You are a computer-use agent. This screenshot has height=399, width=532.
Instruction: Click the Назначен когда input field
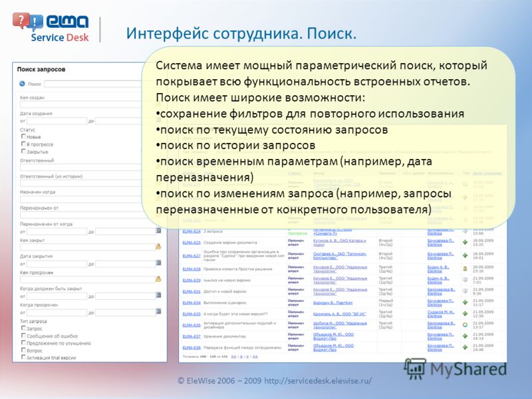[x=80, y=199]
